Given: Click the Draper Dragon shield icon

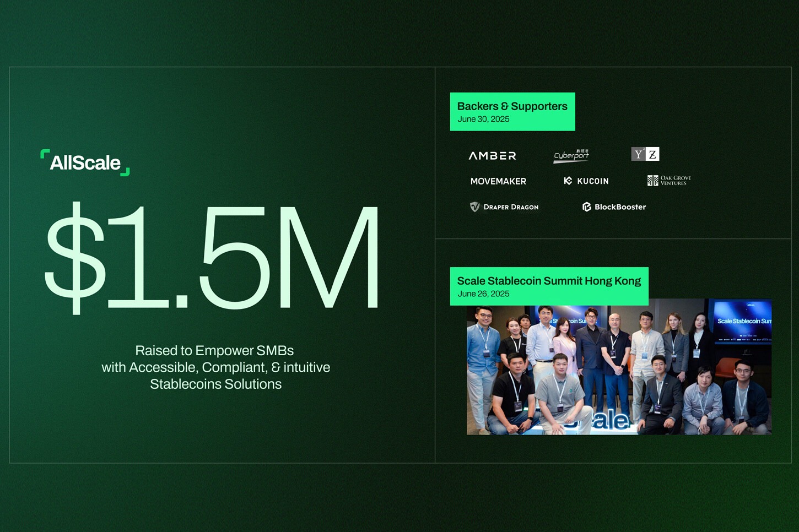Looking at the screenshot, I should (474, 207).
